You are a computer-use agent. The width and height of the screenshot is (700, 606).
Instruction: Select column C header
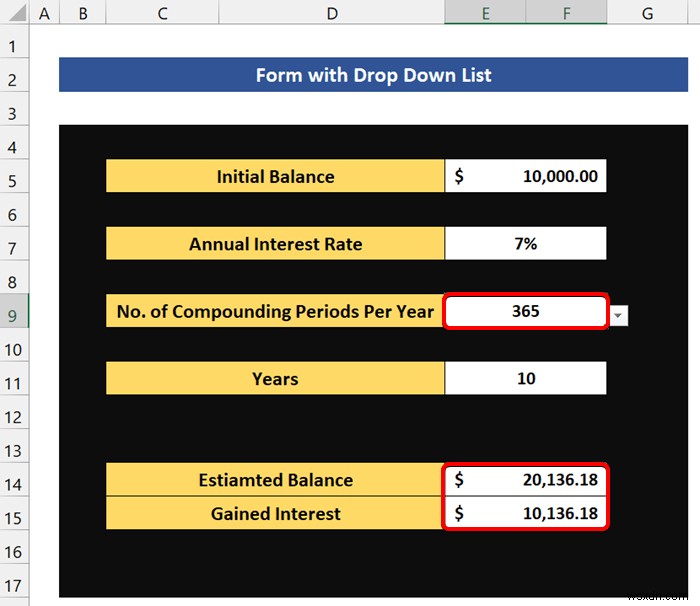[162, 13]
